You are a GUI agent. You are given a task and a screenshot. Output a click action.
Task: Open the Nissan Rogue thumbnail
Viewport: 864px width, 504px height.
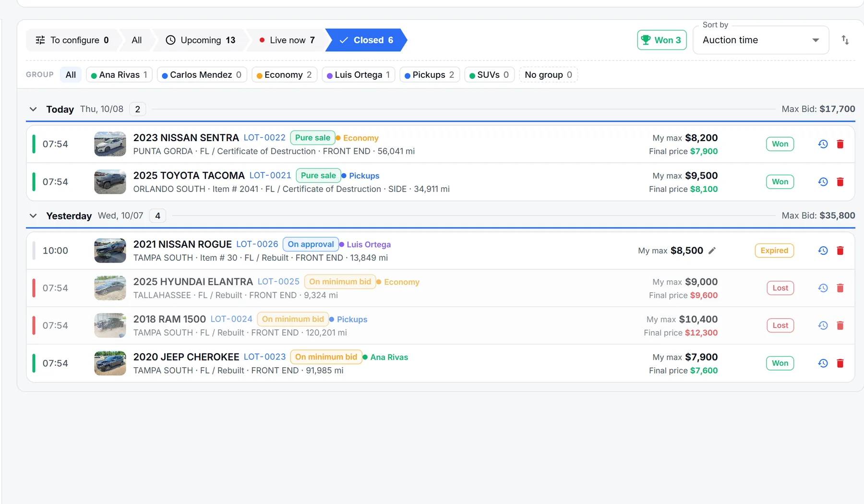110,251
